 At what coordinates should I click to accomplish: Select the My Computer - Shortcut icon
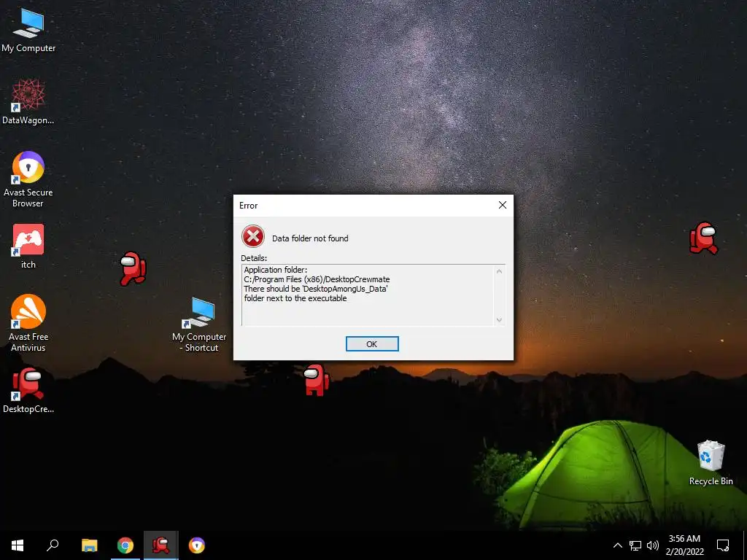pyautogui.click(x=199, y=324)
